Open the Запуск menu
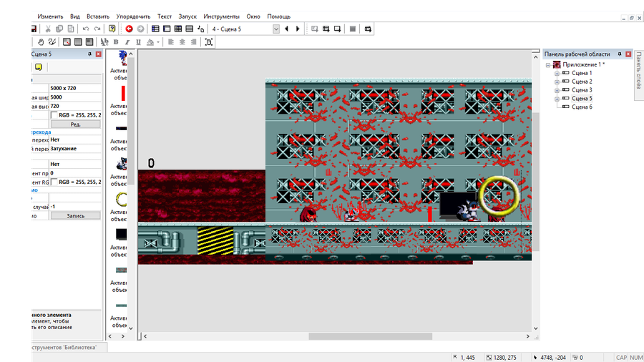This screenshot has width=644, height=362. (x=187, y=16)
